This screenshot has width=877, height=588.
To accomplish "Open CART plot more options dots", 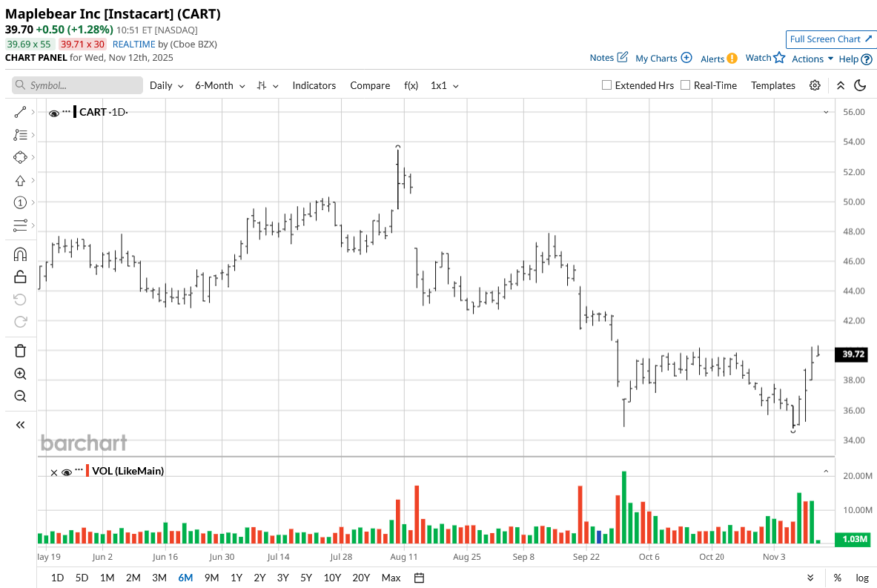I will [x=67, y=111].
